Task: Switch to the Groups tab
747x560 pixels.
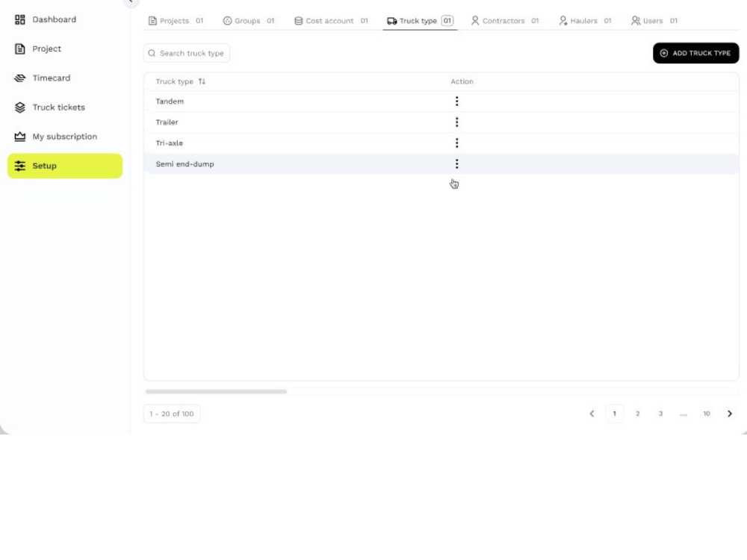Action: [x=249, y=20]
